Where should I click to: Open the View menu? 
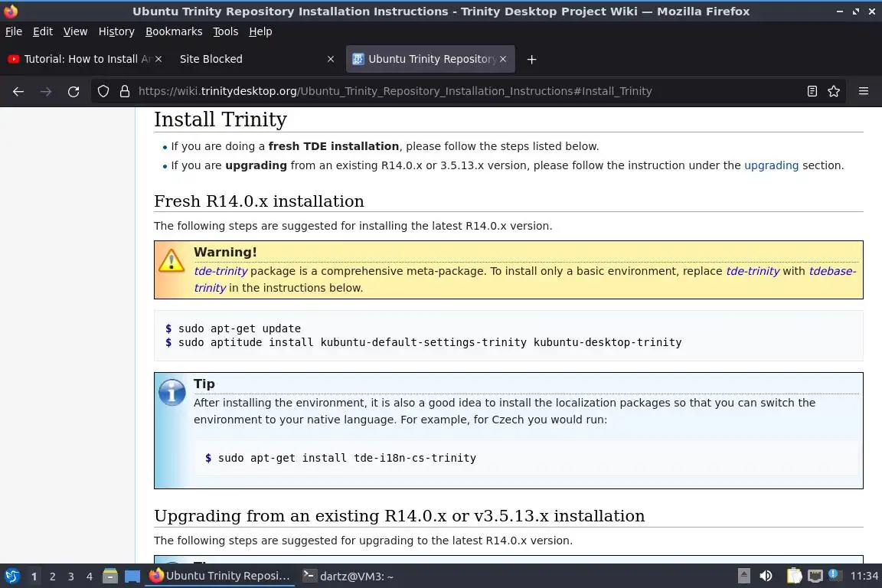[75, 31]
